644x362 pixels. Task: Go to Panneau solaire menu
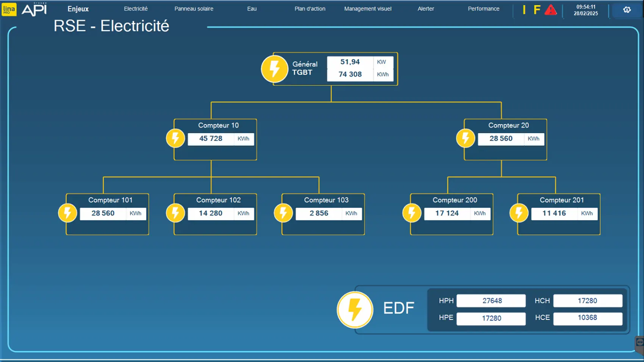pyautogui.click(x=194, y=9)
